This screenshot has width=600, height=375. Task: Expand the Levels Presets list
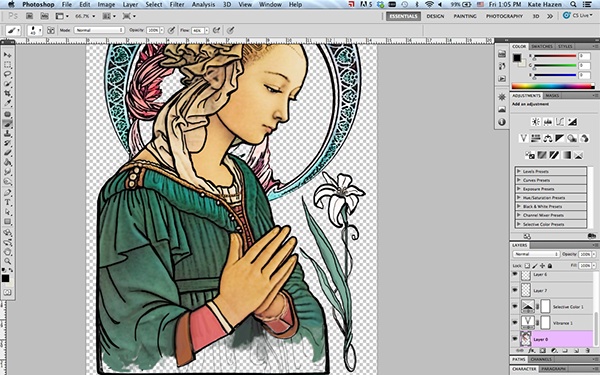[x=551, y=171]
